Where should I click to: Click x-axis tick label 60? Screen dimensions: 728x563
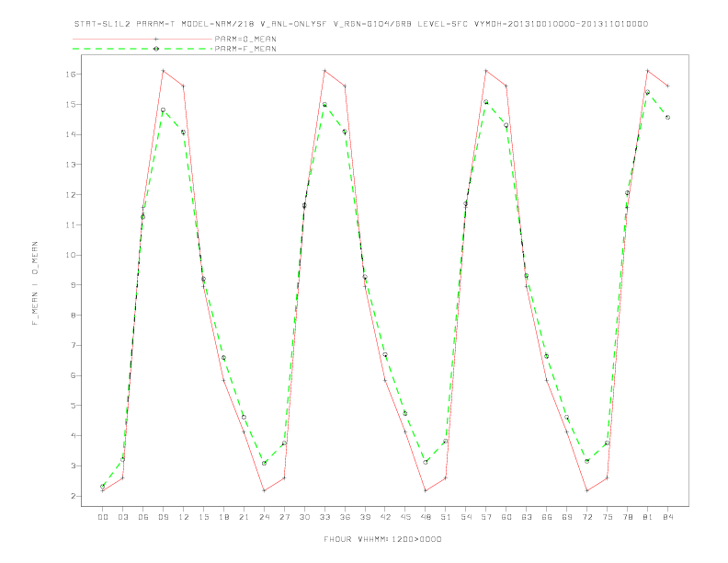click(x=506, y=517)
